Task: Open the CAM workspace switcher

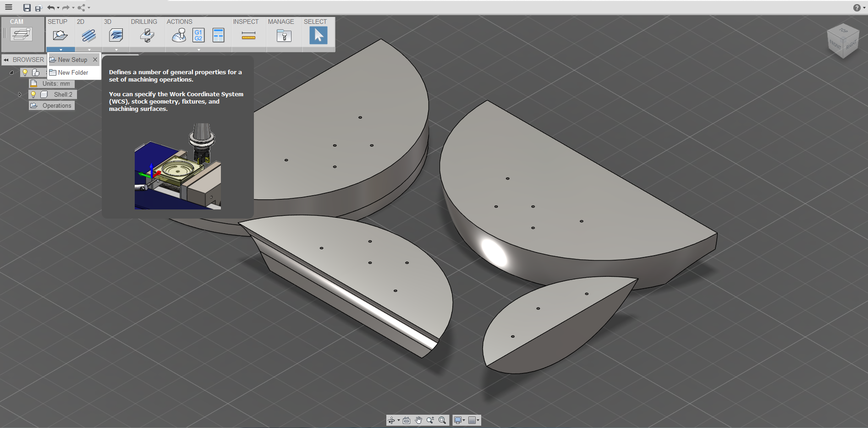Action: pos(22,34)
